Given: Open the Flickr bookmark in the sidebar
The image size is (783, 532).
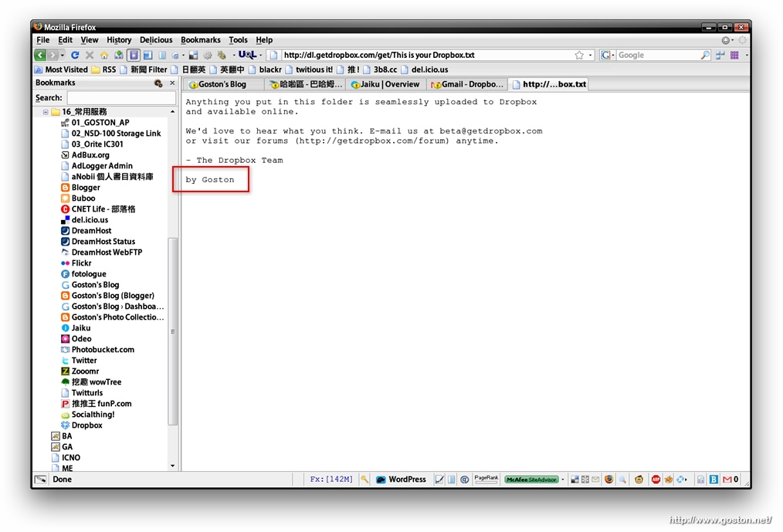Looking at the screenshot, I should tap(76, 263).
